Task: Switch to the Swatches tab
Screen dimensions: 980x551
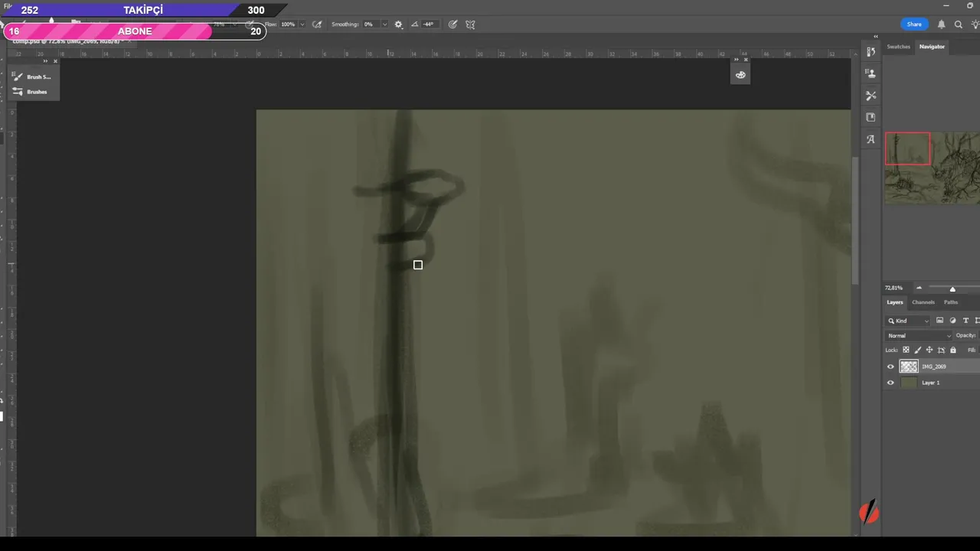Action: [x=898, y=47]
